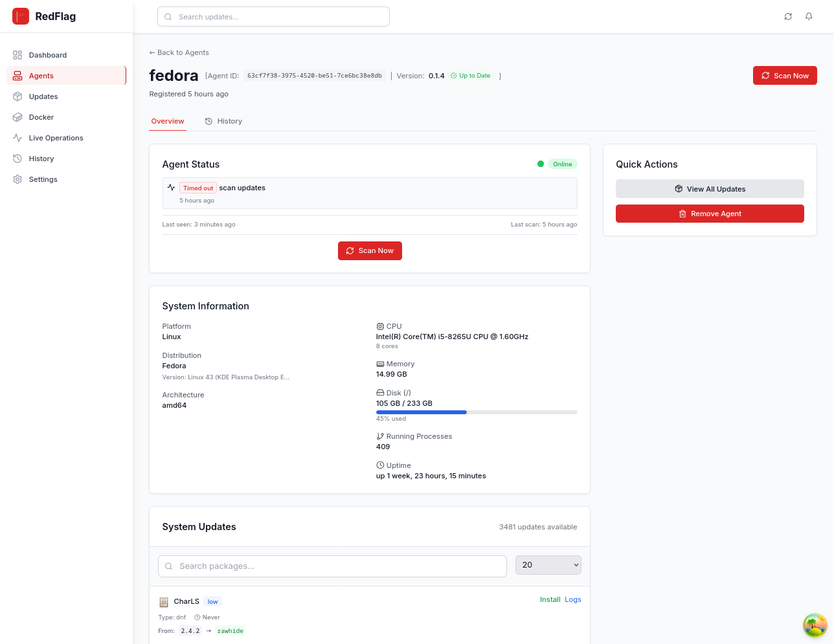Click Install link for CharLS
834x644 pixels.
[x=550, y=599]
